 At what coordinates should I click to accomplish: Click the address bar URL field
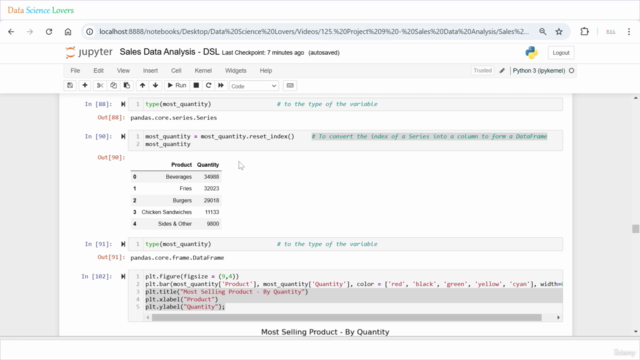(313, 32)
